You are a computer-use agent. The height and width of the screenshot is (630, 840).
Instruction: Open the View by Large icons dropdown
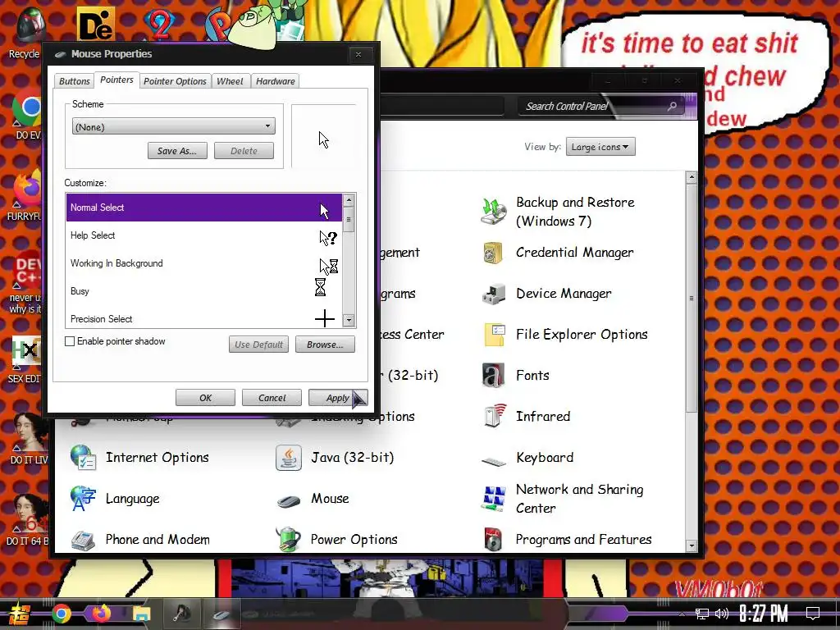pyautogui.click(x=600, y=147)
